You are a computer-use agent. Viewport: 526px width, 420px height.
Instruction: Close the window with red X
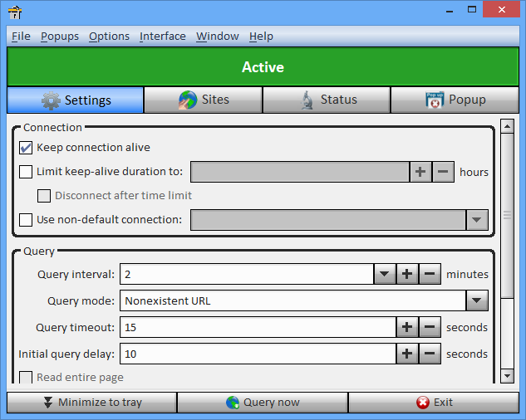[x=502, y=9]
